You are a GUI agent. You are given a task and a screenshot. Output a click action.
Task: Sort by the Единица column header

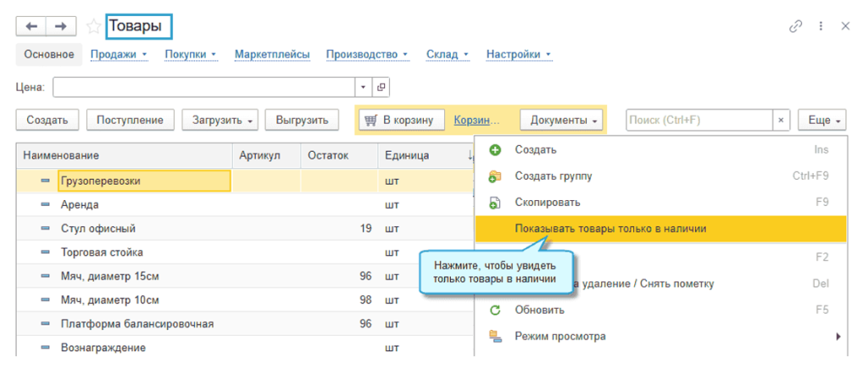[426, 155]
